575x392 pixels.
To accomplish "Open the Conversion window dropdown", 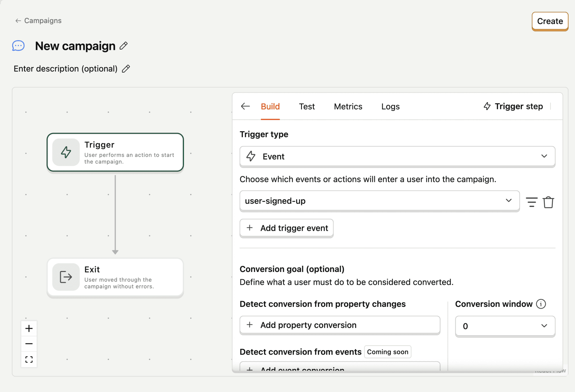I will point(505,326).
